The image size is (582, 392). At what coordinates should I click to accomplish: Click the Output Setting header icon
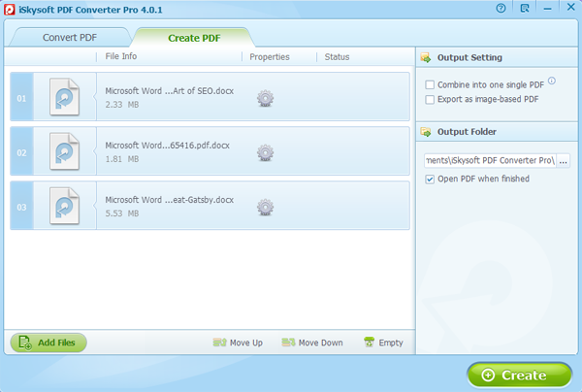tap(426, 57)
